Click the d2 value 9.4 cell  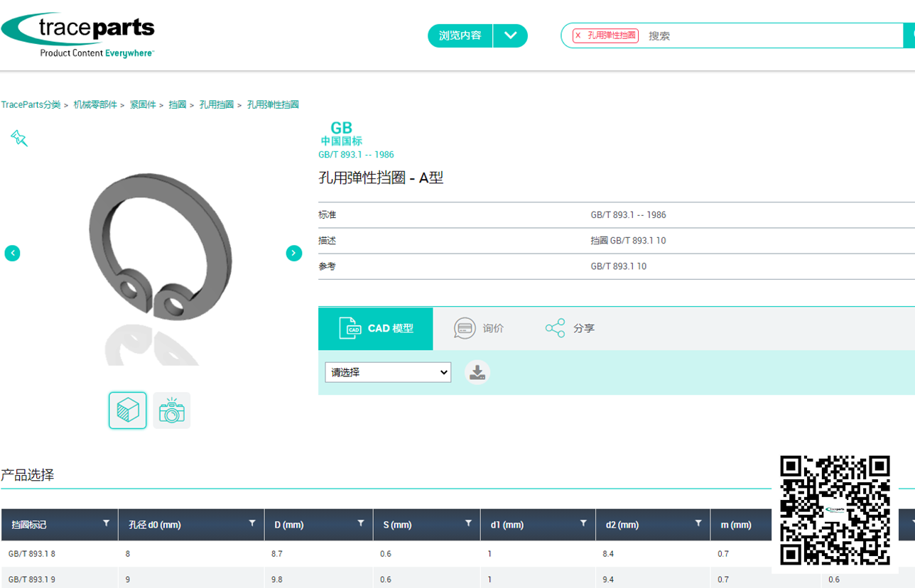pos(653,579)
